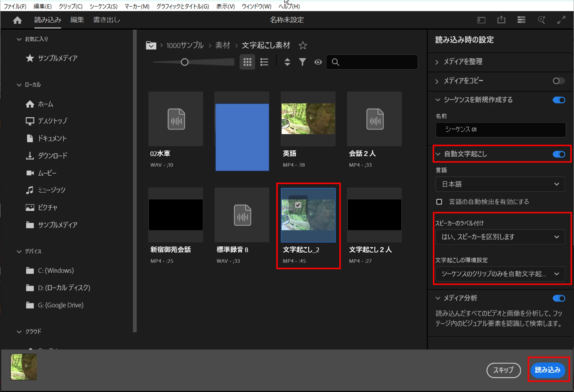Open Quick Export share icon

click(x=501, y=20)
